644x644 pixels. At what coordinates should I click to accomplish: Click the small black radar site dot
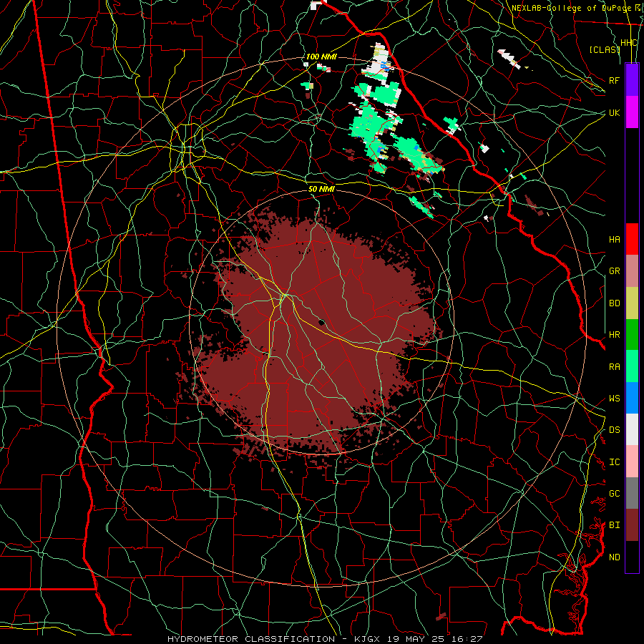pyautogui.click(x=321, y=323)
